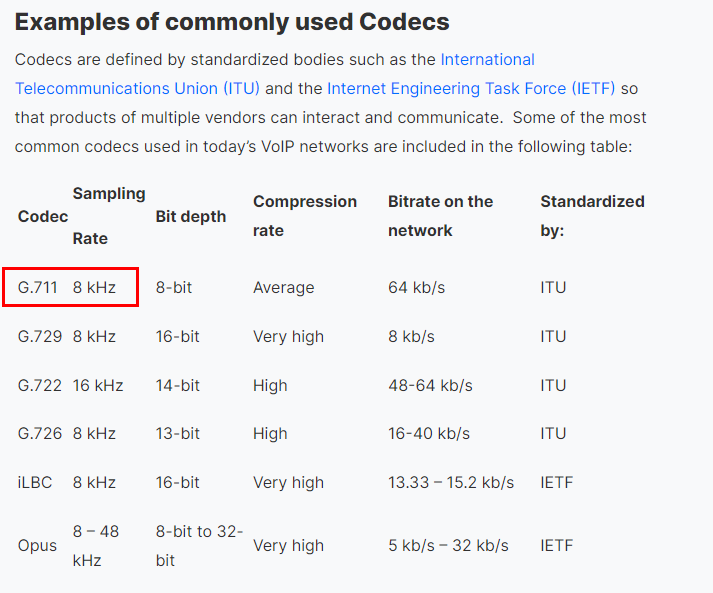This screenshot has height=593, width=713.
Task: Click the G.711 codec cell
Action: [x=39, y=288]
